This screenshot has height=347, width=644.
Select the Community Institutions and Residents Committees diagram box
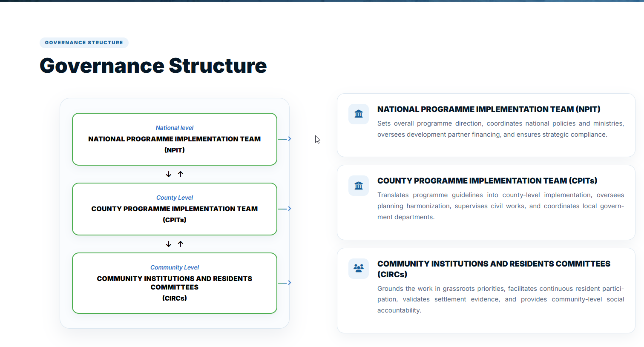[x=175, y=283]
